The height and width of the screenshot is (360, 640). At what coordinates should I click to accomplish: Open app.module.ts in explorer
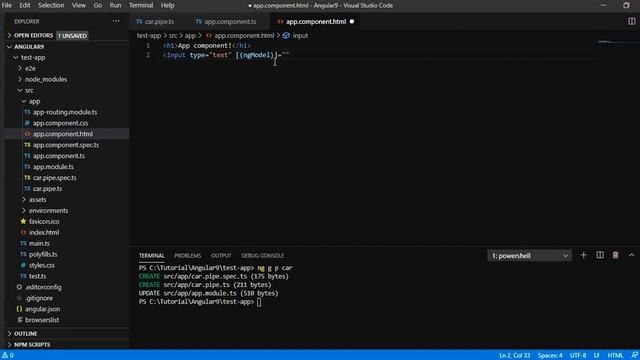(x=53, y=167)
